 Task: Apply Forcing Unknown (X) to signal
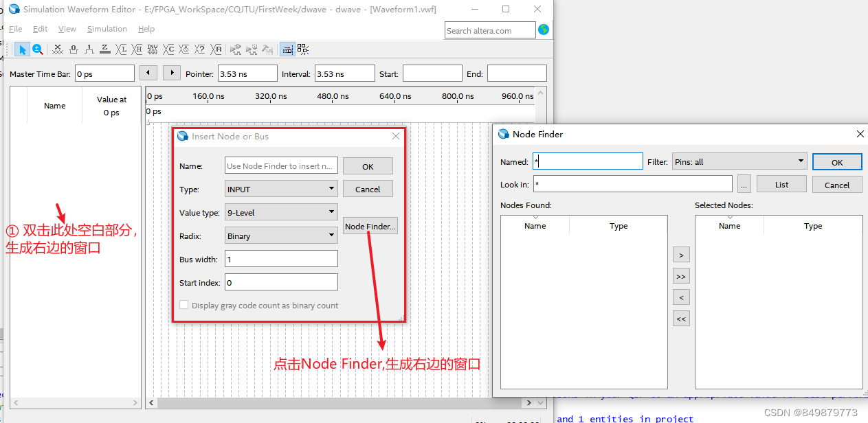point(58,49)
